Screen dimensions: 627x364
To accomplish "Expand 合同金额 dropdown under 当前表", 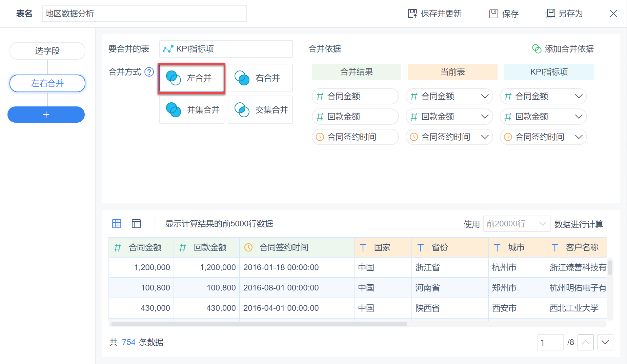I will click(485, 96).
